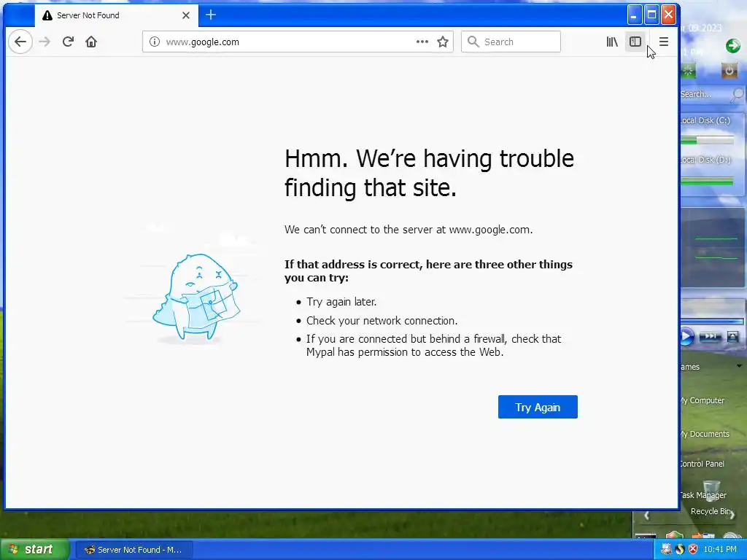This screenshot has height=560, width=747.
Task: Open a new tab with plus button
Action: pos(211,15)
